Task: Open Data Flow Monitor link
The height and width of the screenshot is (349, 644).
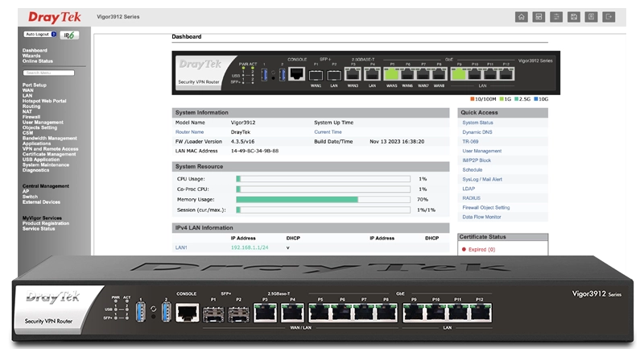Action: (481, 217)
